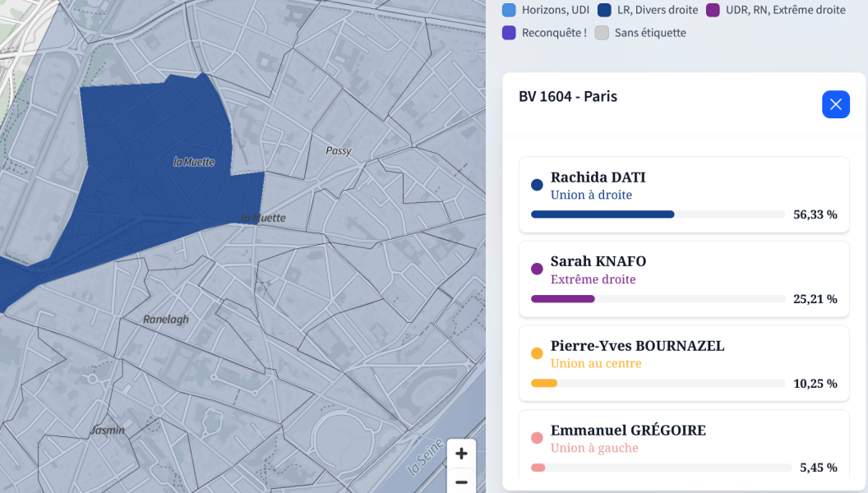The image size is (868, 493).
Task: Click the Ranelagh label on the map
Action: [x=165, y=319]
